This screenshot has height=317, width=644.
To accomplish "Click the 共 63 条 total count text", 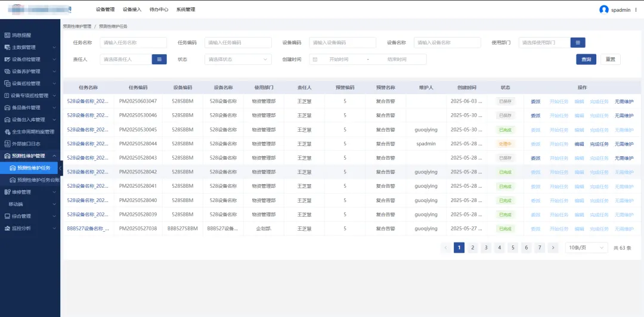I will (x=623, y=248).
